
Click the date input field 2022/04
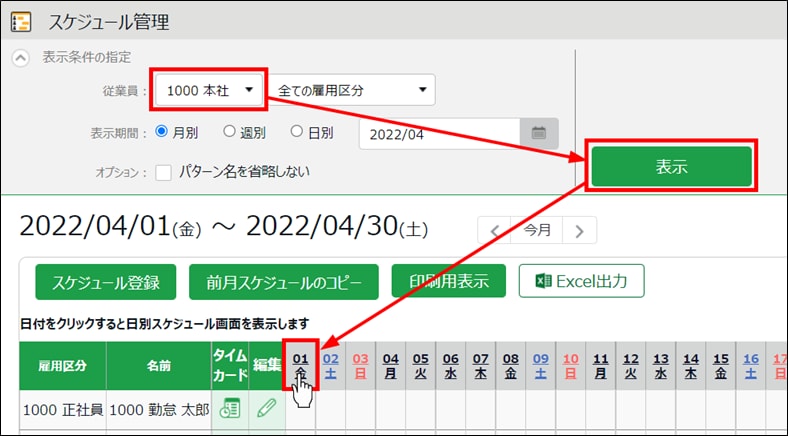click(x=438, y=133)
